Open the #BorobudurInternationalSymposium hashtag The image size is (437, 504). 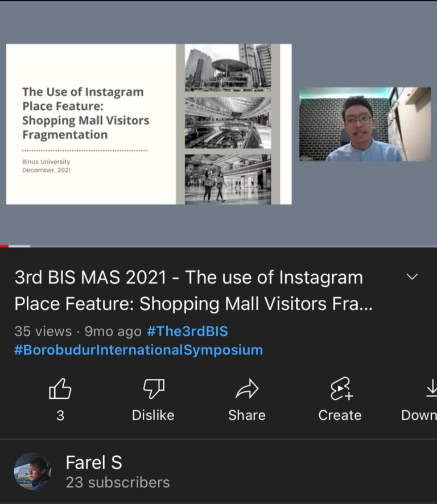point(139,350)
